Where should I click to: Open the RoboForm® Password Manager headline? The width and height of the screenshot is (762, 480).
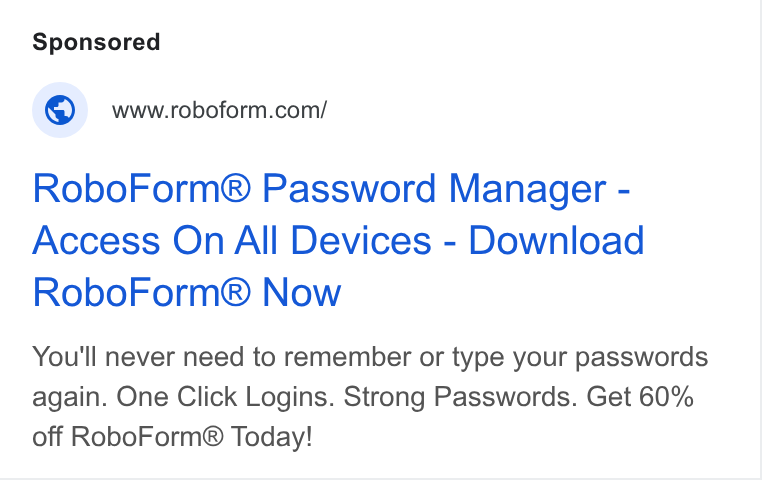[331, 189]
